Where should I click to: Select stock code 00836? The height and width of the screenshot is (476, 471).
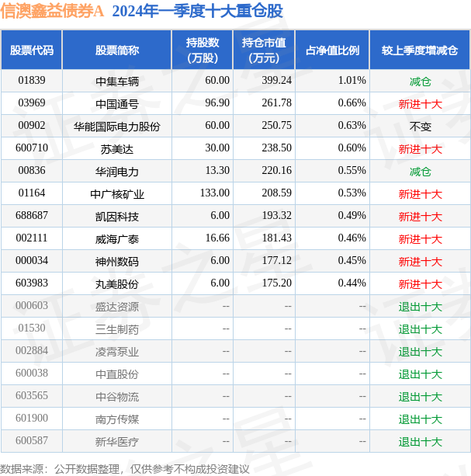click(32, 170)
